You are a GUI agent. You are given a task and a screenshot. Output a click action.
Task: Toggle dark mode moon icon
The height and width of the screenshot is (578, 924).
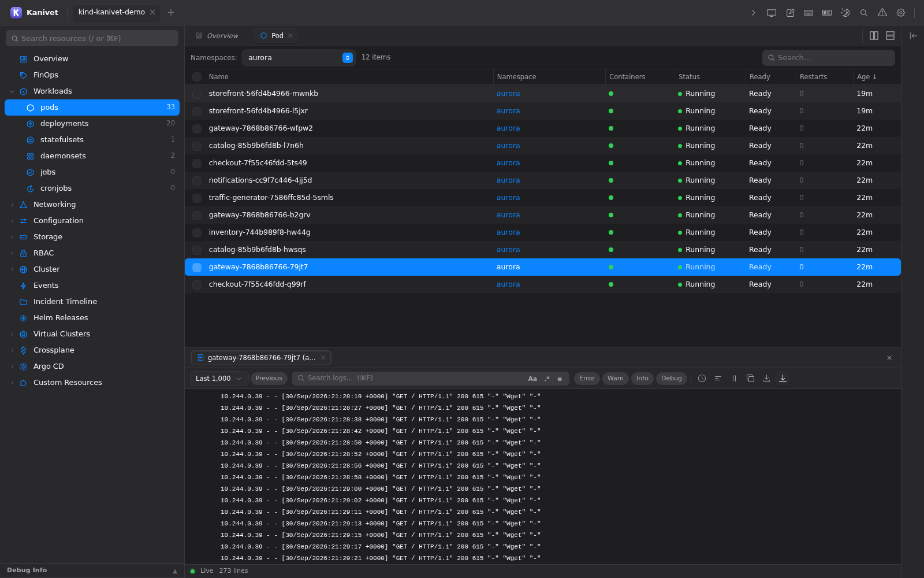(x=845, y=13)
